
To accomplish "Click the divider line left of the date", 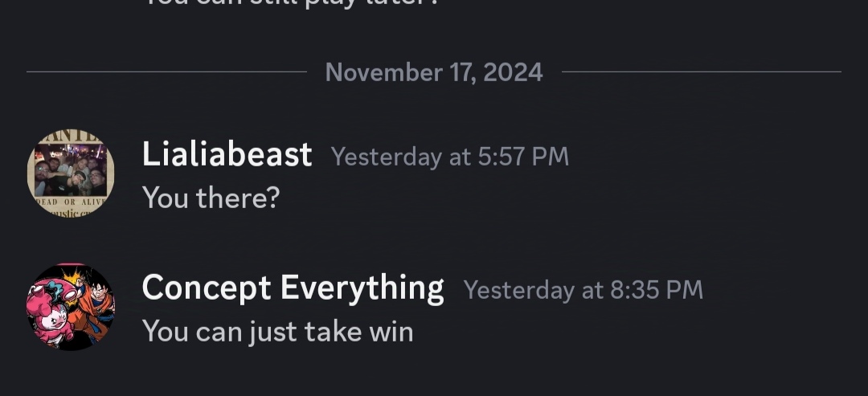I will point(166,72).
